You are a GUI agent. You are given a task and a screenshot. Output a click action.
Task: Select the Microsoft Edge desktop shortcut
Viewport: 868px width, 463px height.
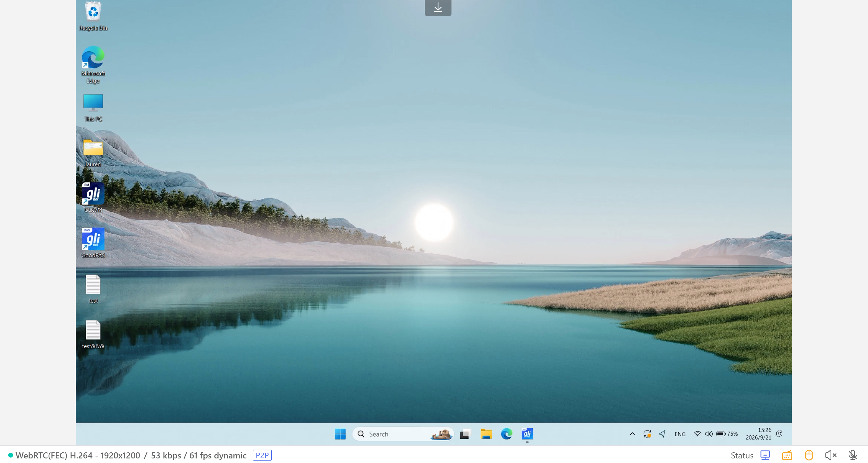(x=93, y=65)
